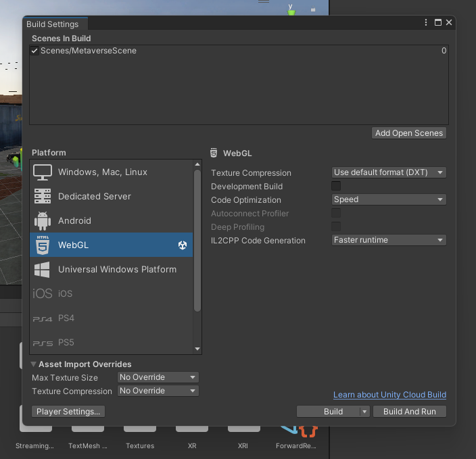The width and height of the screenshot is (476, 459).
Task: Open Player Settings...
Action: pyautogui.click(x=68, y=412)
